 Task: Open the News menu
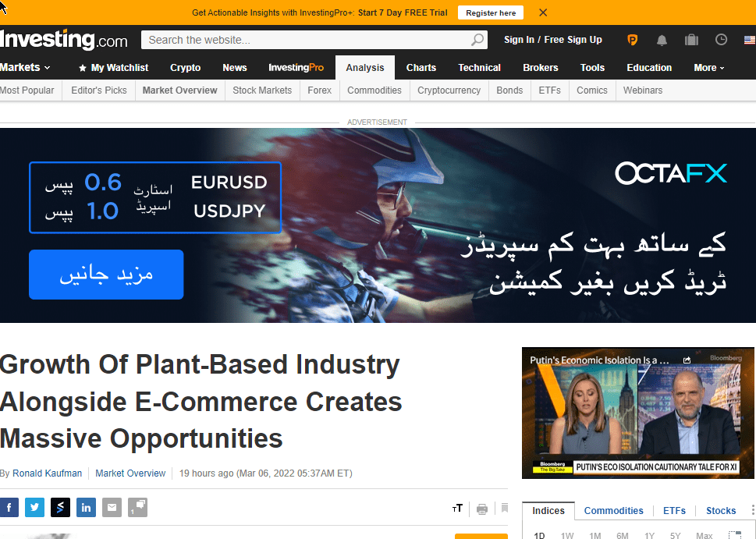(x=235, y=68)
